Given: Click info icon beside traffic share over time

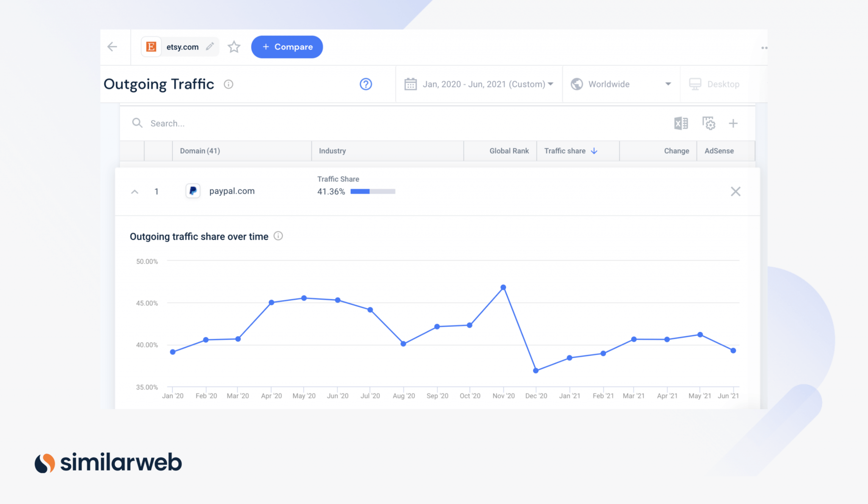Looking at the screenshot, I should (278, 236).
